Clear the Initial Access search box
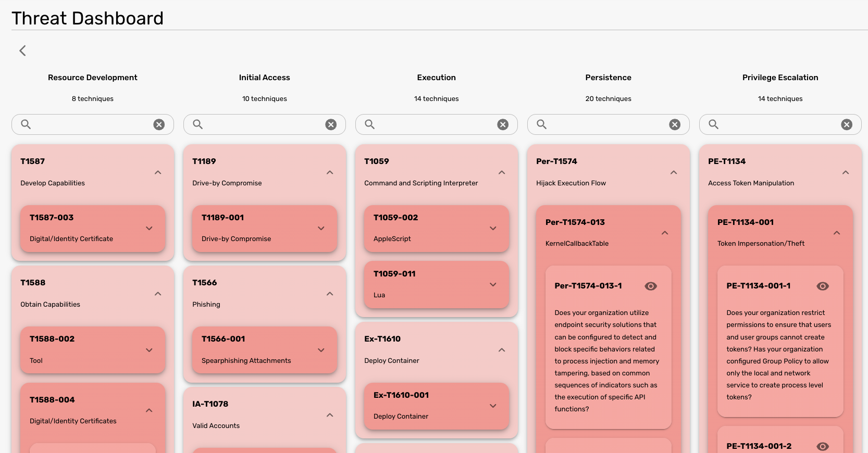868x453 pixels. [x=331, y=124]
